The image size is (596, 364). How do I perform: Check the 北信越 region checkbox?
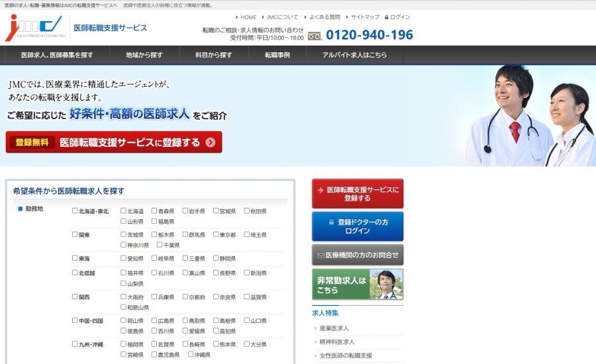coord(75,273)
